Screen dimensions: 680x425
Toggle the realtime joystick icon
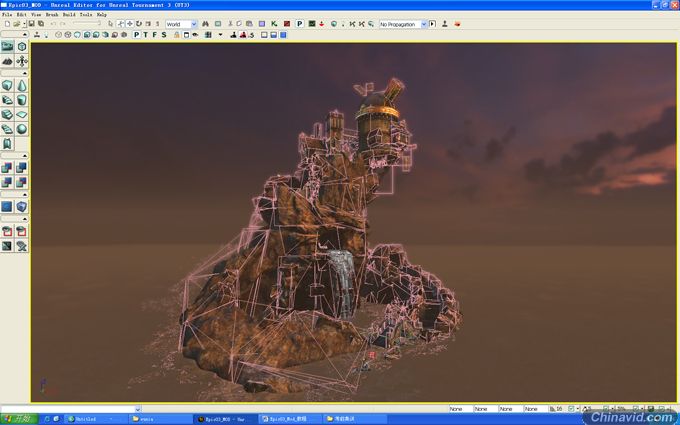coord(37,35)
